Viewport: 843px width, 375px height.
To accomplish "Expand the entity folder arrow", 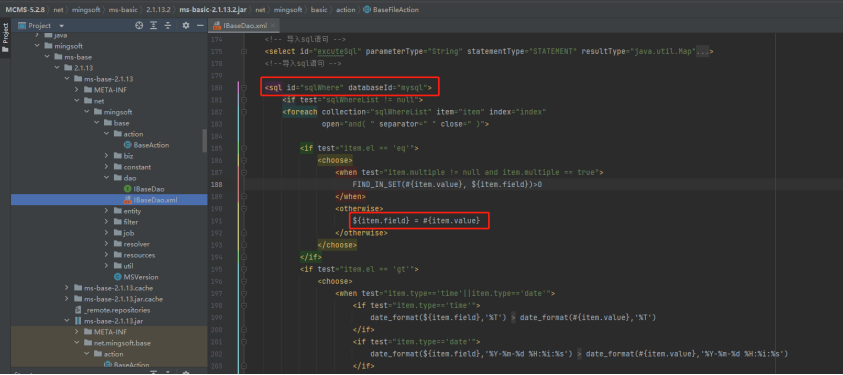I will (106, 211).
